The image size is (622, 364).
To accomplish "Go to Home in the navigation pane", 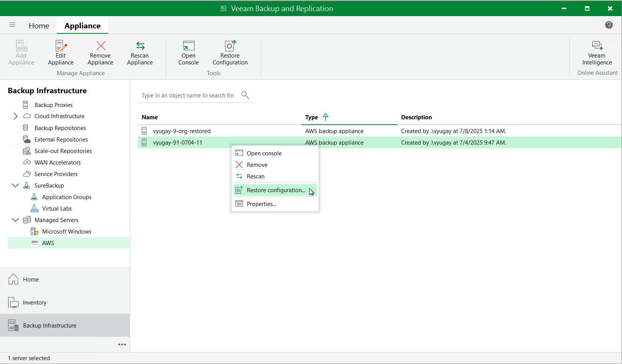I will point(31,280).
